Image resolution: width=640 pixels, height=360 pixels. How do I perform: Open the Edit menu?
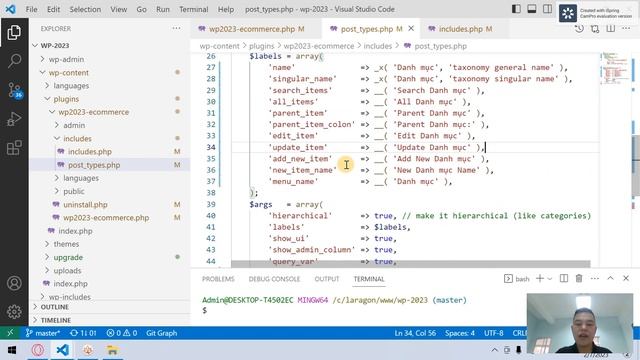pyautogui.click(x=53, y=9)
